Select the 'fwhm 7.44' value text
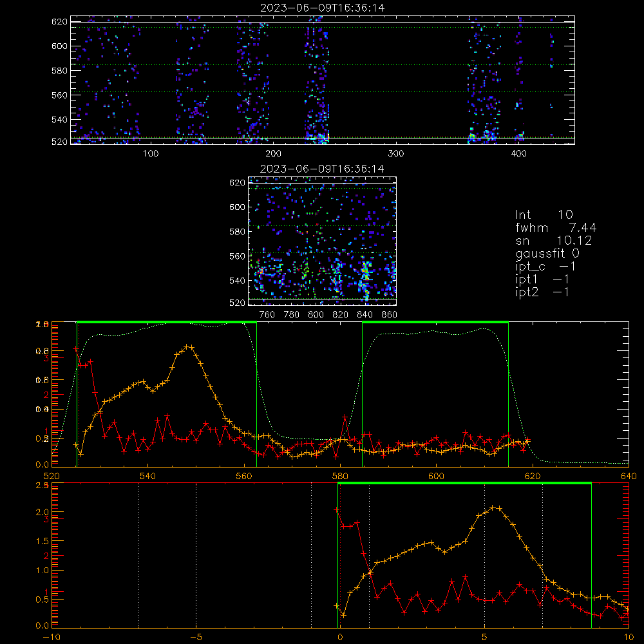Viewport: 644px width, 644px height. point(556,227)
